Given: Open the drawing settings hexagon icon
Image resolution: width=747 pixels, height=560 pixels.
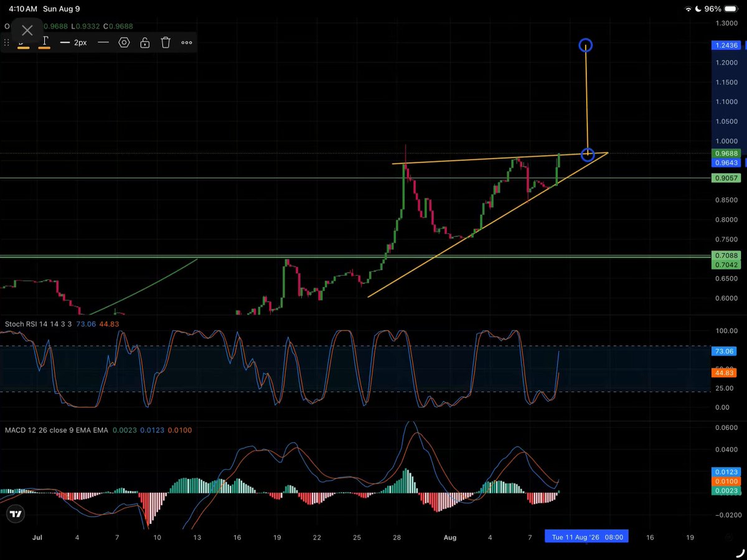Looking at the screenshot, I should tap(124, 42).
